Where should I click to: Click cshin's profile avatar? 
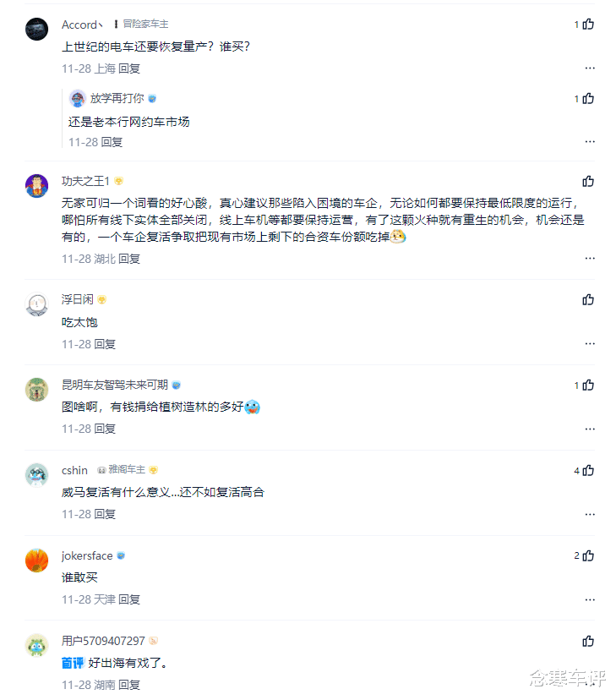tap(37, 474)
